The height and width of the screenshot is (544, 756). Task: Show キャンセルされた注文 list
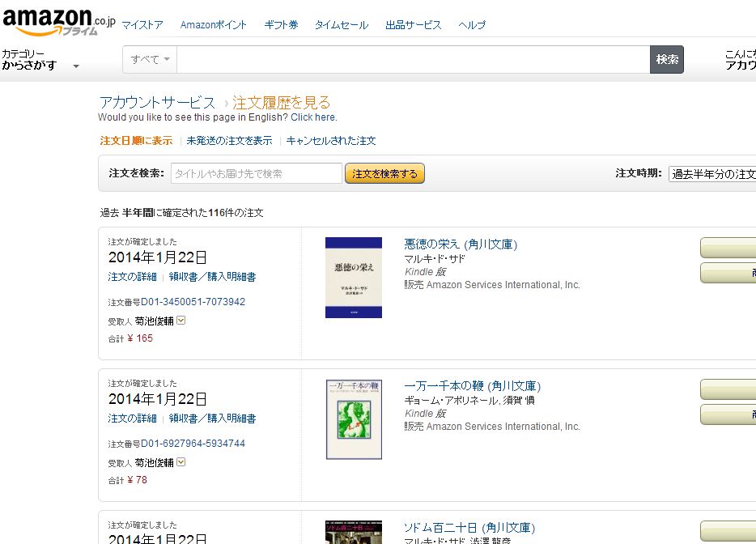click(x=331, y=140)
